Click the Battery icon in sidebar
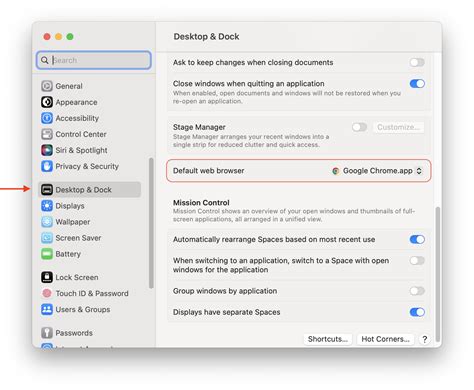The image size is (474, 390). (47, 254)
